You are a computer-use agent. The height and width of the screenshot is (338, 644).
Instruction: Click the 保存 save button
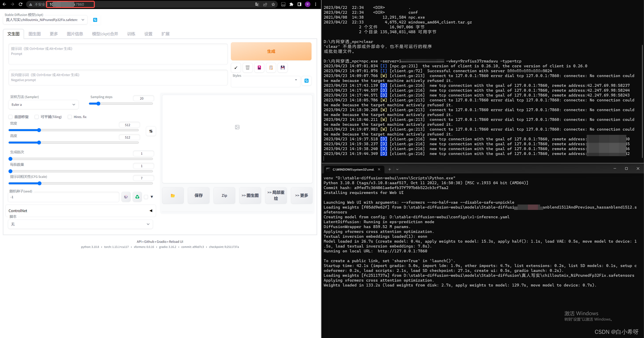tap(199, 196)
